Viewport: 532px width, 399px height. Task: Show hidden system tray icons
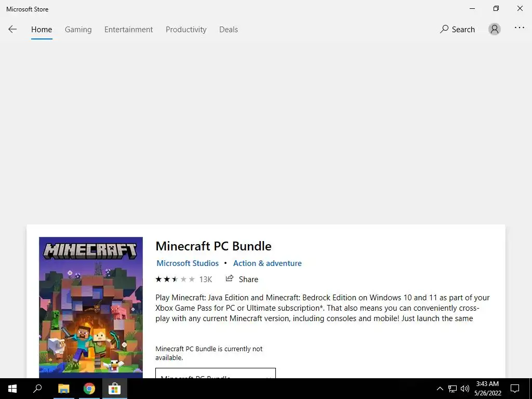click(x=440, y=389)
